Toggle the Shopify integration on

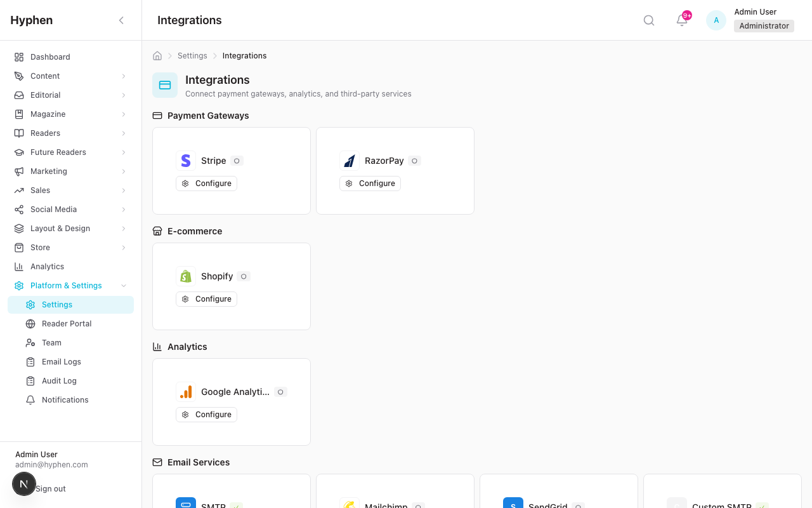click(x=244, y=276)
